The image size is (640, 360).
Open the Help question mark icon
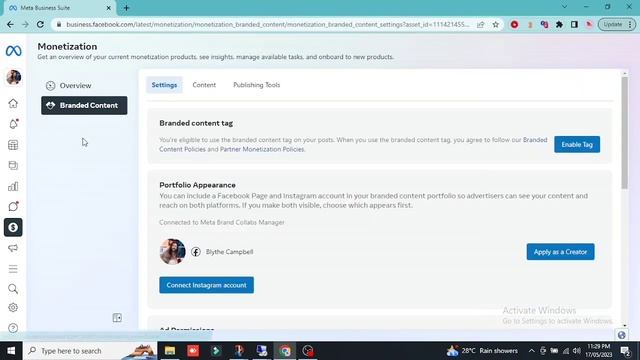[13, 328]
